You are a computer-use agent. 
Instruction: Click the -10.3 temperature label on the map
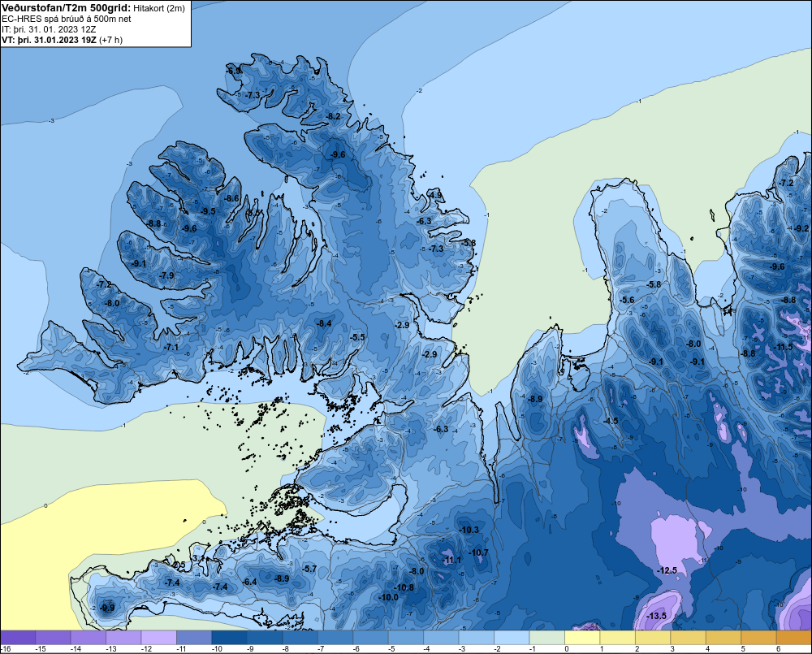pos(469,530)
